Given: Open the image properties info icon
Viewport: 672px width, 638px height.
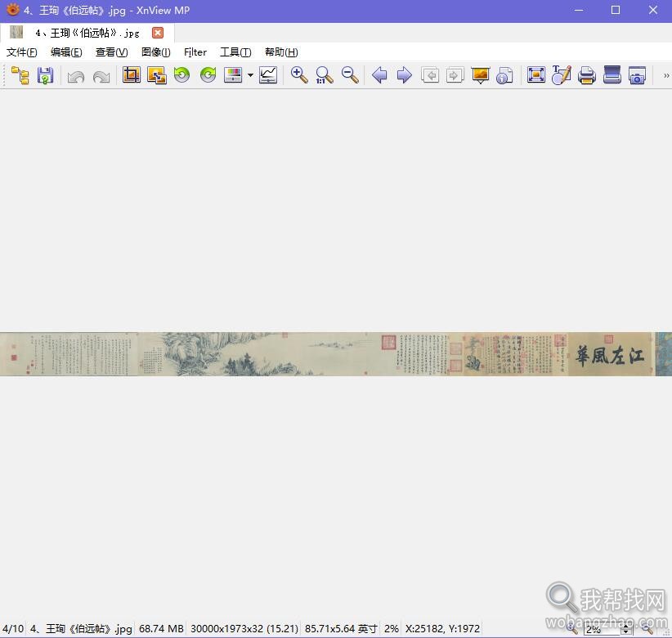Looking at the screenshot, I should tap(504, 75).
